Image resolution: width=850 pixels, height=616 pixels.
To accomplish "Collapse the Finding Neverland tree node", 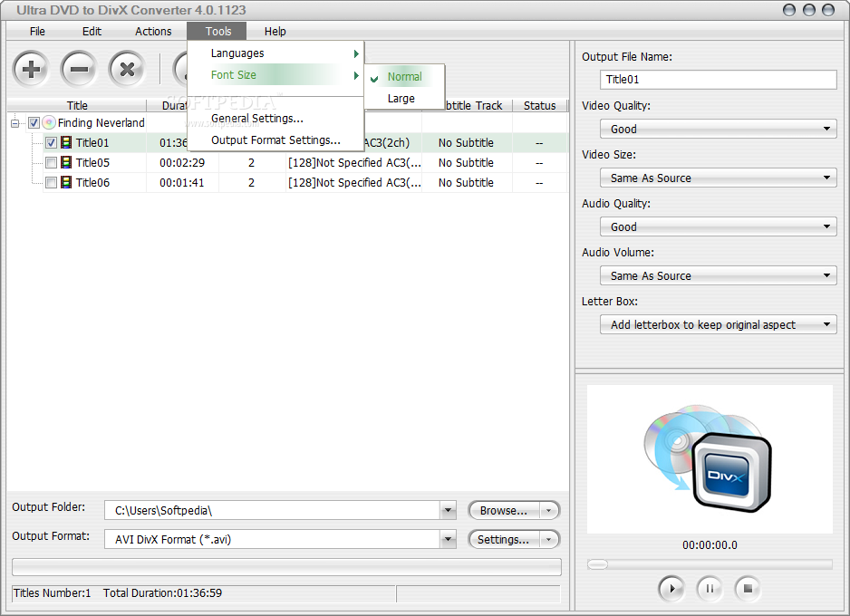I will point(14,123).
